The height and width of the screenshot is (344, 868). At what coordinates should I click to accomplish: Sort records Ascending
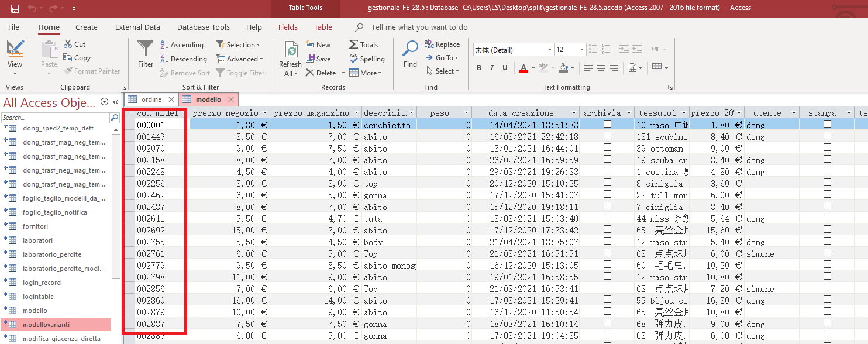click(x=181, y=45)
